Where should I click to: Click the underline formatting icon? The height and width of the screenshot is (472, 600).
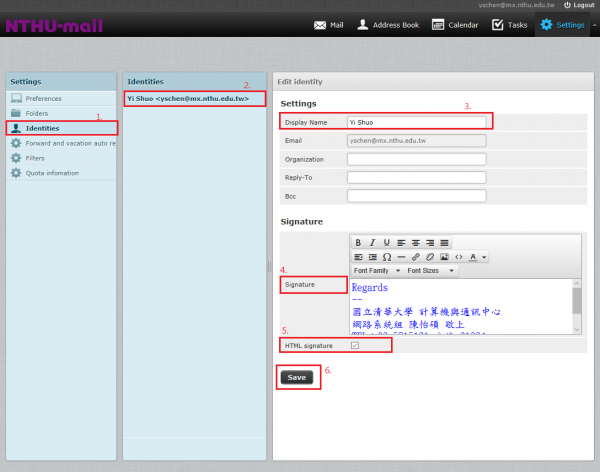coord(386,243)
